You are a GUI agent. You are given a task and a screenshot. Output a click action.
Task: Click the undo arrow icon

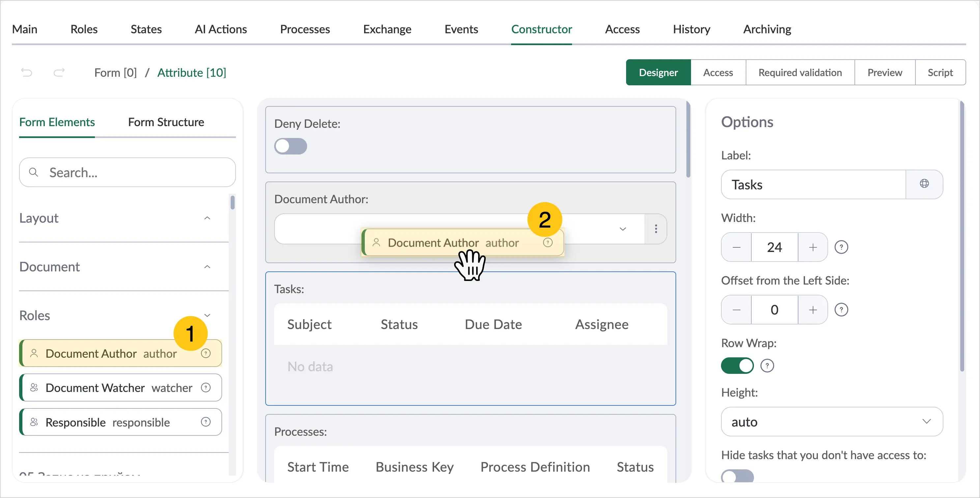26,72
